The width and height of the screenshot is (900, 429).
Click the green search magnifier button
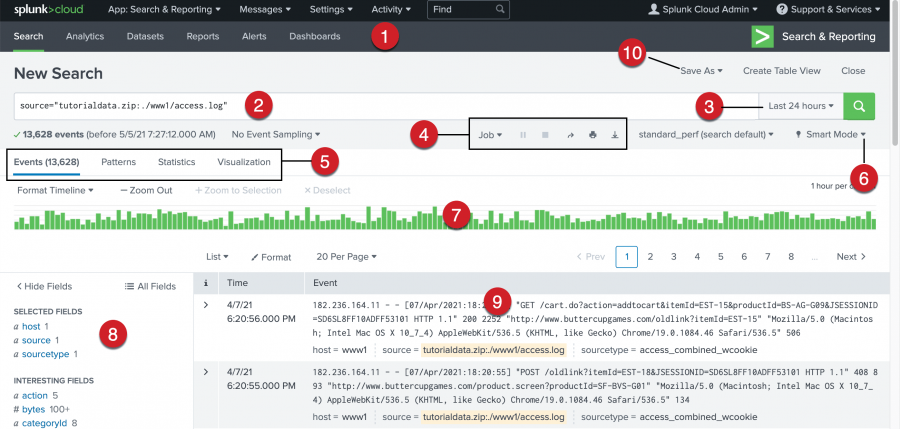[859, 106]
